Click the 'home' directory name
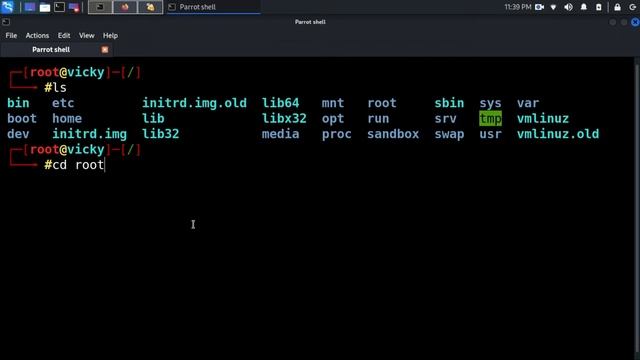Screen dimensions: 640x360 coord(67,118)
